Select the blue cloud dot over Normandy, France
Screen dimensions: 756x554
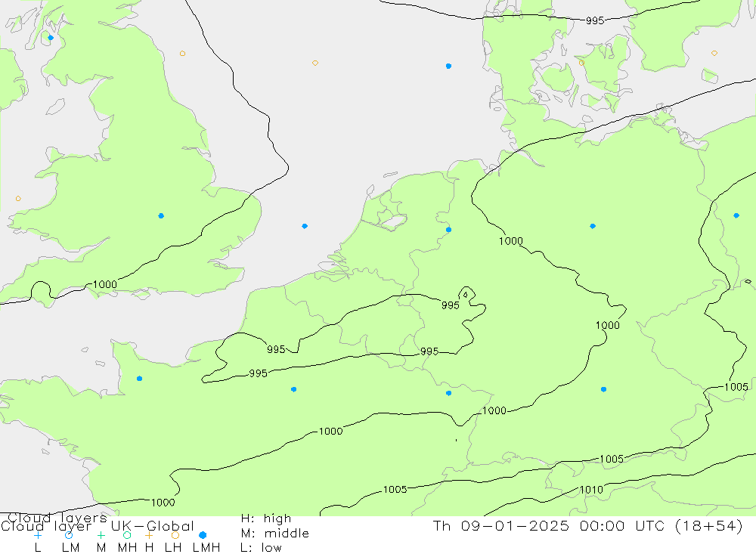click(139, 379)
